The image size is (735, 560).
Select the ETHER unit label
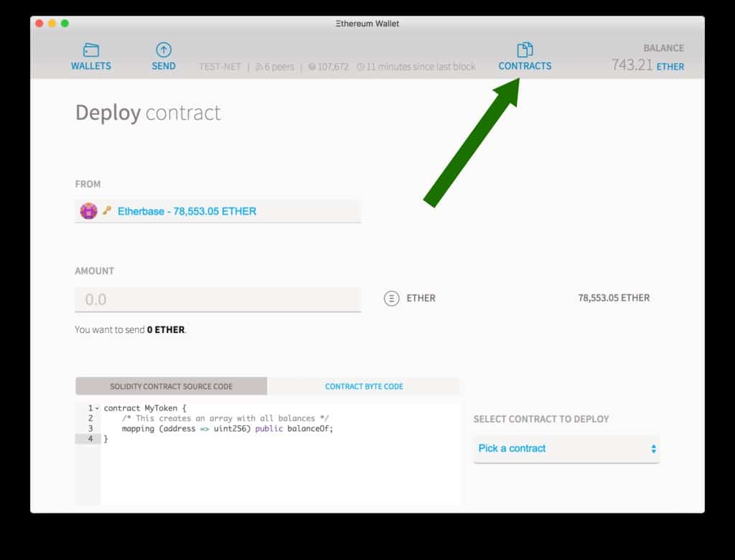pyautogui.click(x=421, y=298)
